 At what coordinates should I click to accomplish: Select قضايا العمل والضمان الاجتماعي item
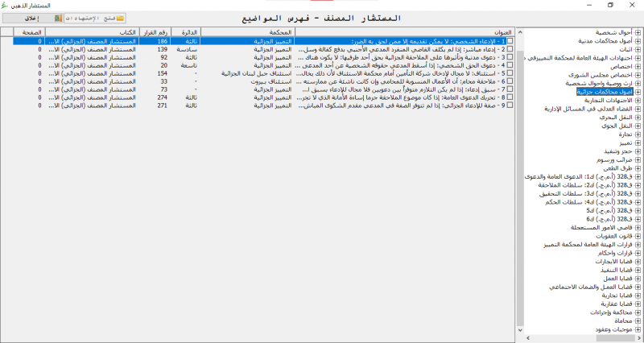pyautogui.click(x=592, y=287)
